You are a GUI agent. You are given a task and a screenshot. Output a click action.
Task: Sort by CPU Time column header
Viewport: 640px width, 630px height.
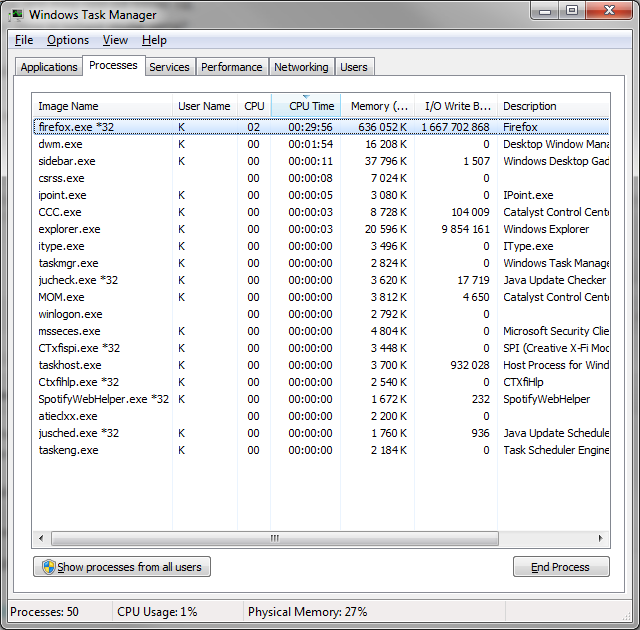306,106
